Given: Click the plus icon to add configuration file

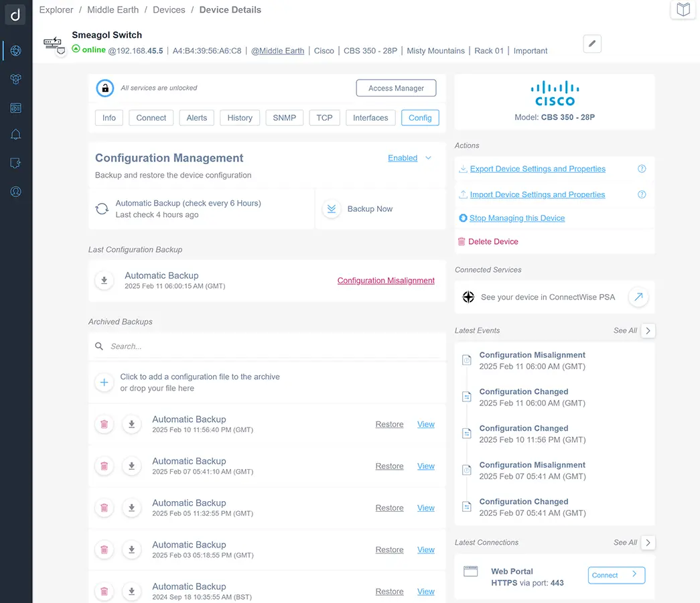Looking at the screenshot, I should point(104,383).
